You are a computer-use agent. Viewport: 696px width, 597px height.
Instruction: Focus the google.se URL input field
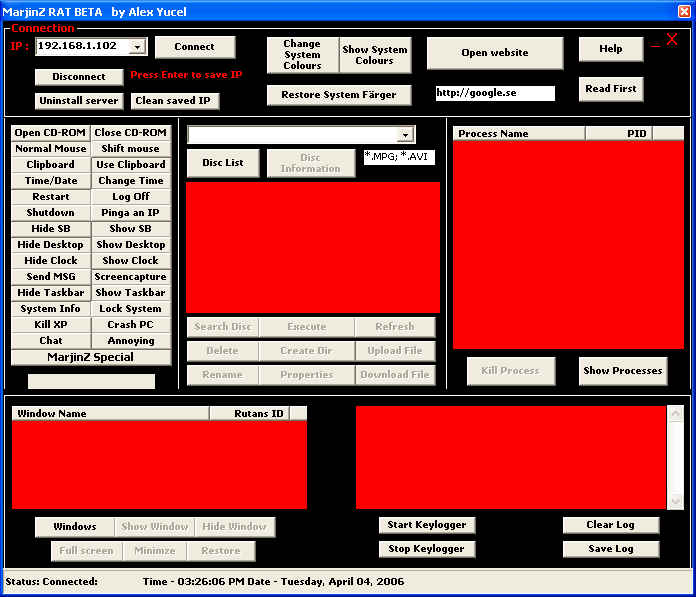point(494,93)
